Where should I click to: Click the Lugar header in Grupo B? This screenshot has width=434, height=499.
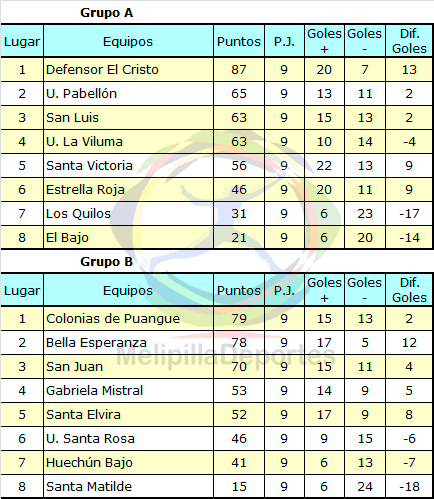pyautogui.click(x=22, y=290)
